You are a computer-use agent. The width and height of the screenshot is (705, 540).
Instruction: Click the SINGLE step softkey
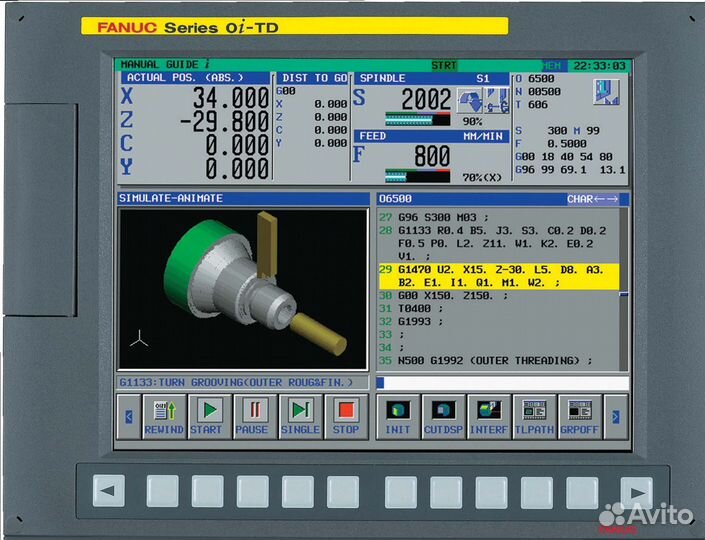point(299,416)
